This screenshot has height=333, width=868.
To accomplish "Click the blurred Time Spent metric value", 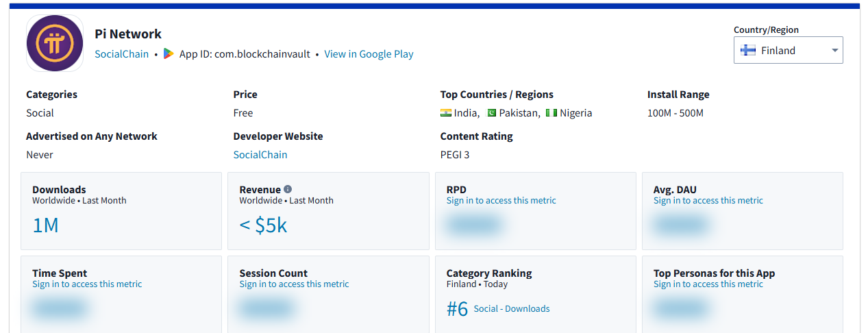I will pyautogui.click(x=60, y=308).
